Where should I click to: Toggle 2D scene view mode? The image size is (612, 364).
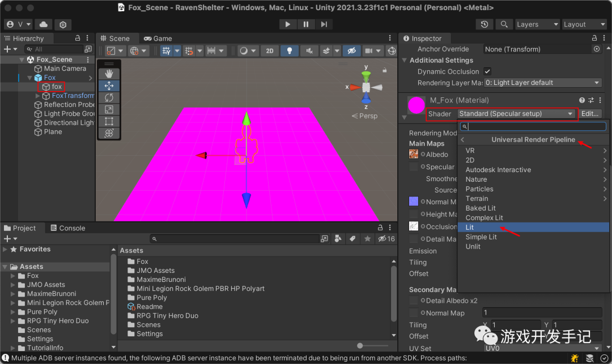tap(270, 50)
